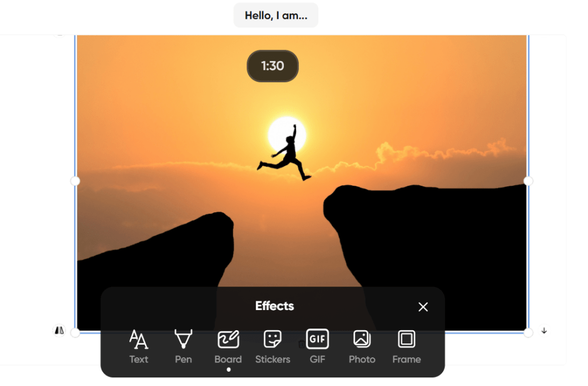The height and width of the screenshot is (386, 588).
Task: Close the Effects panel
Action: tap(423, 307)
